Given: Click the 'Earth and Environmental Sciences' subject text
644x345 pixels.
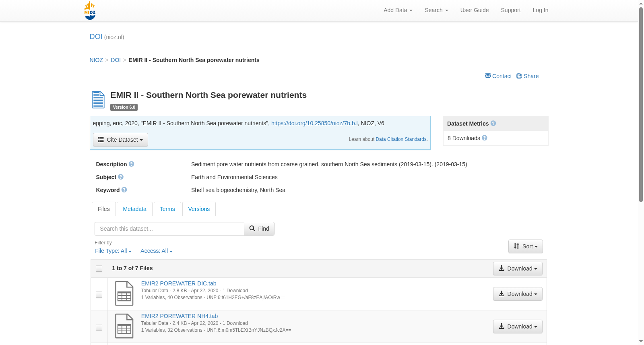Looking at the screenshot, I should tap(234, 177).
